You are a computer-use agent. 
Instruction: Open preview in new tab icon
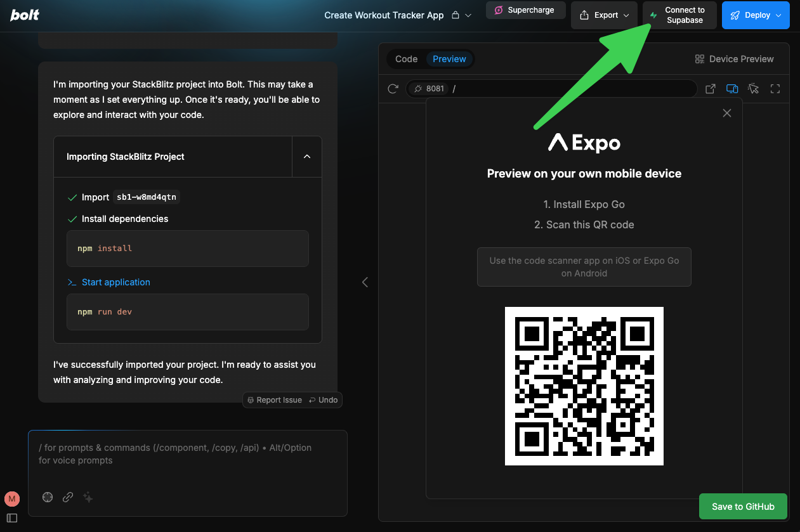[x=711, y=89]
